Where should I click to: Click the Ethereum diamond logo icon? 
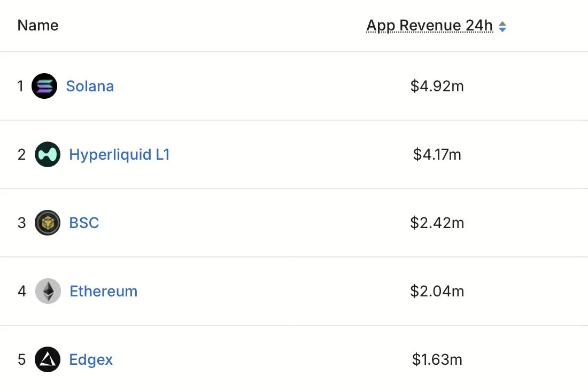48,291
